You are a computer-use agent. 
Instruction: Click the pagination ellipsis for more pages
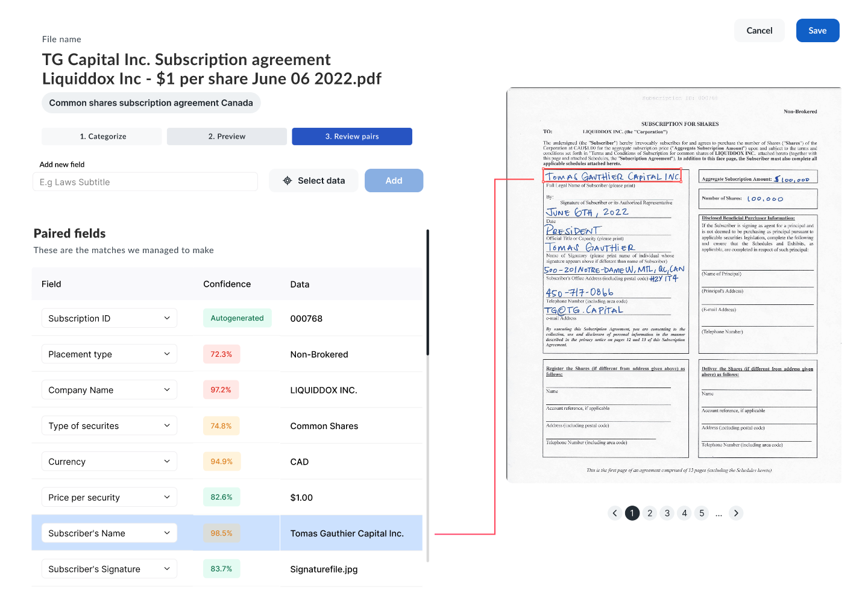coord(719,514)
